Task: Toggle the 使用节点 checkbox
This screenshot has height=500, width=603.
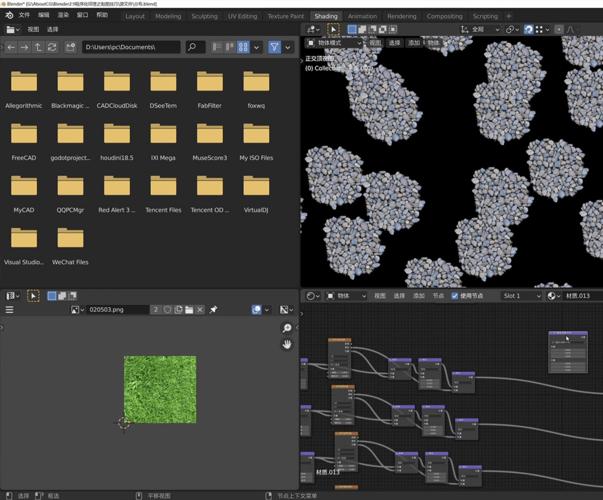Action: (x=456, y=296)
